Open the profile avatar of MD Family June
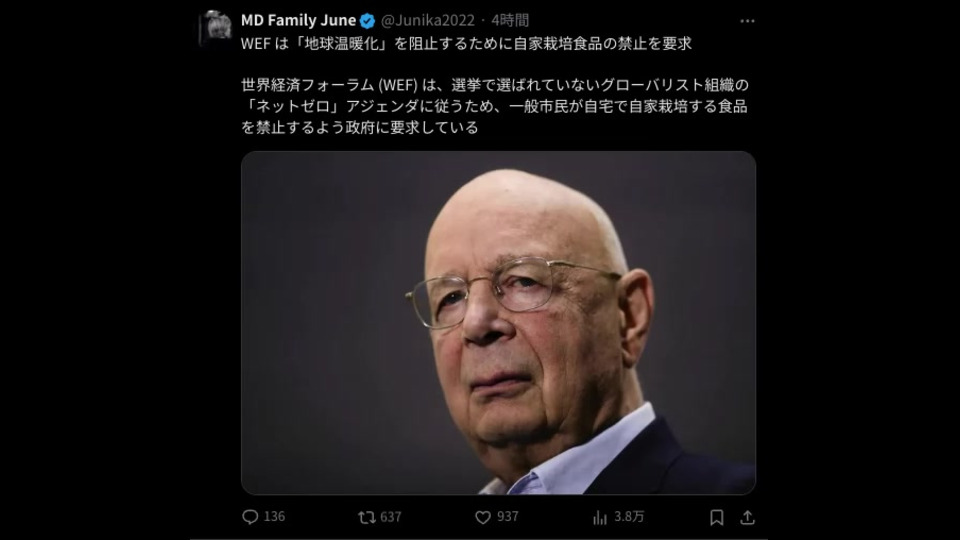The width and height of the screenshot is (960, 540). tap(216, 28)
